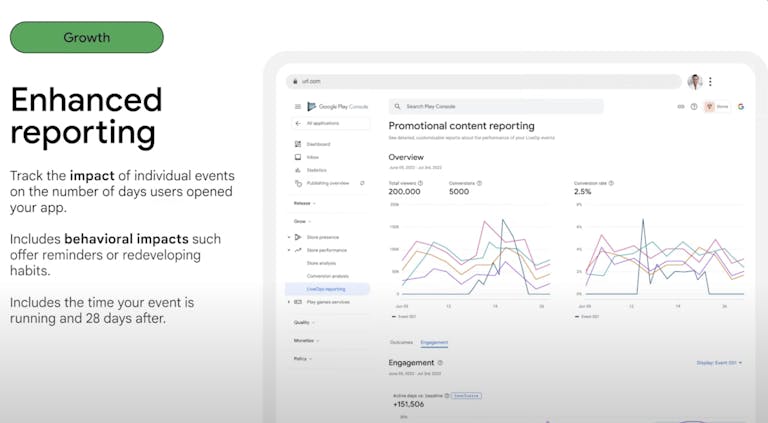768x423 pixels.
Task: Switch to the Outcomes tab
Action: (401, 342)
